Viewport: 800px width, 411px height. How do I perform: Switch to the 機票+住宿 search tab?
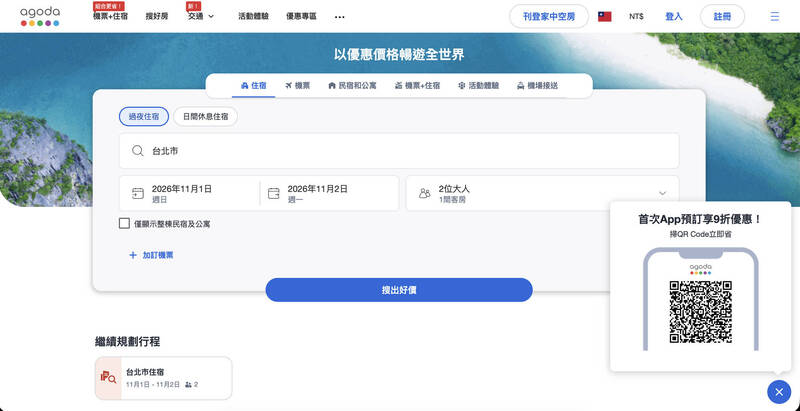point(417,86)
